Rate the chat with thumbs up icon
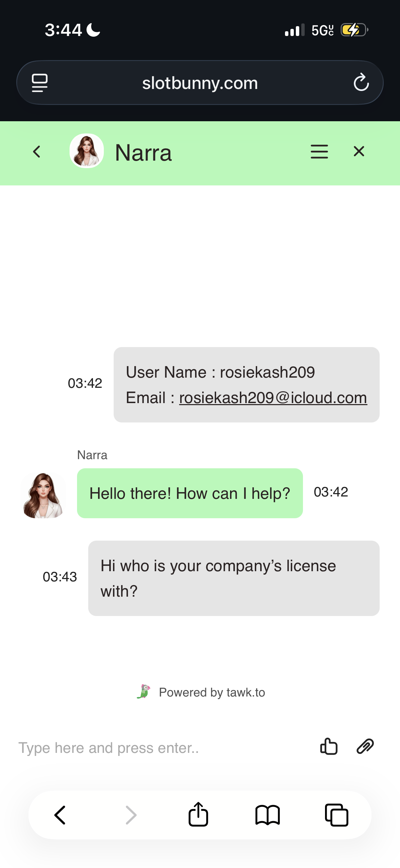The image size is (400, 868). [329, 746]
